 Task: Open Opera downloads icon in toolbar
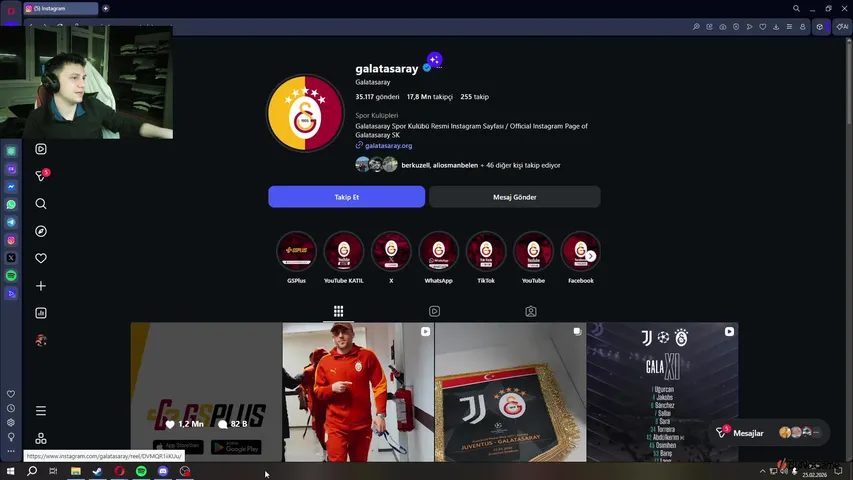776,27
